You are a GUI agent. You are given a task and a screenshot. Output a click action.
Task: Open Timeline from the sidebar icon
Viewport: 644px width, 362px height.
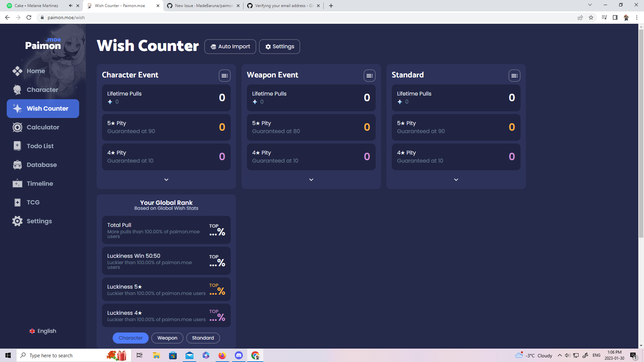point(17,184)
